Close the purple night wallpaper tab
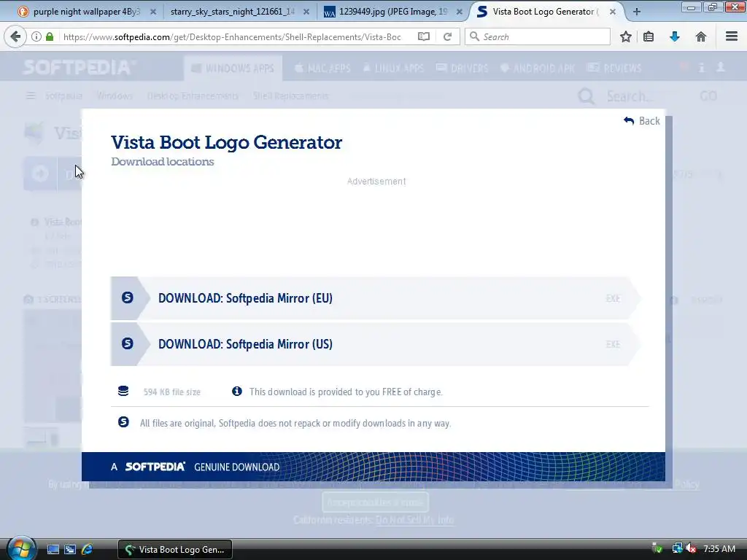The height and width of the screenshot is (560, 747). 153,12
